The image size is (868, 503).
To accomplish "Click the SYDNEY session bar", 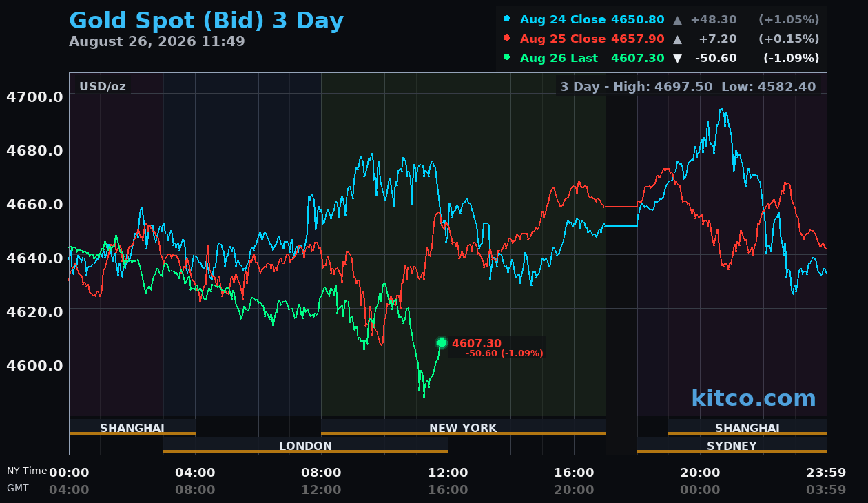I will (732, 445).
